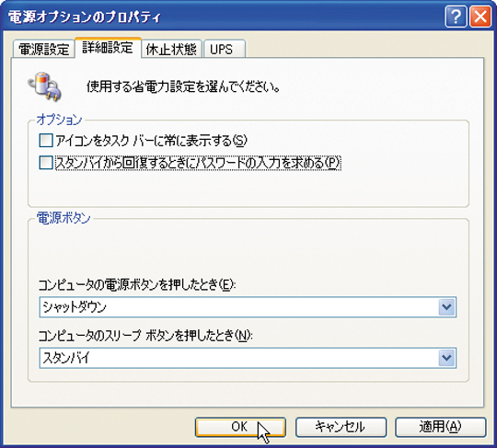Image resolution: width=497 pixels, height=448 pixels.
Task: Click the help question mark button
Action: (456, 17)
